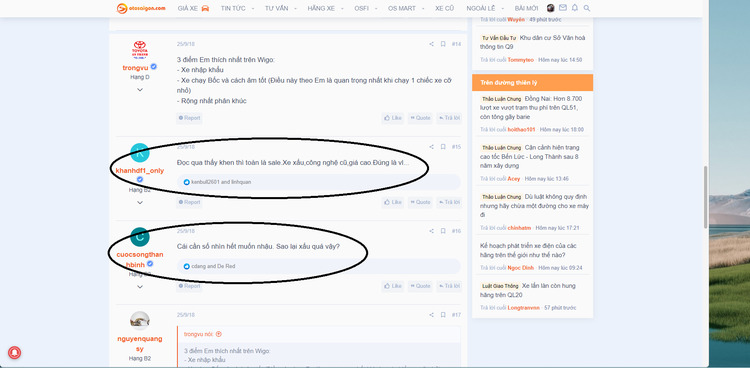Bookmark post #16
The width and height of the screenshot is (750, 368).
(x=443, y=231)
